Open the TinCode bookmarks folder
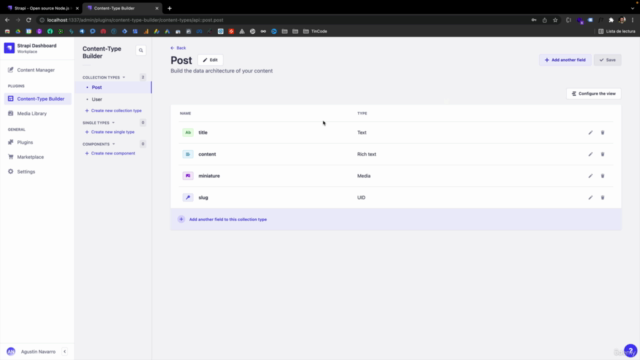Image resolution: width=640 pixels, height=360 pixels. 315,31
